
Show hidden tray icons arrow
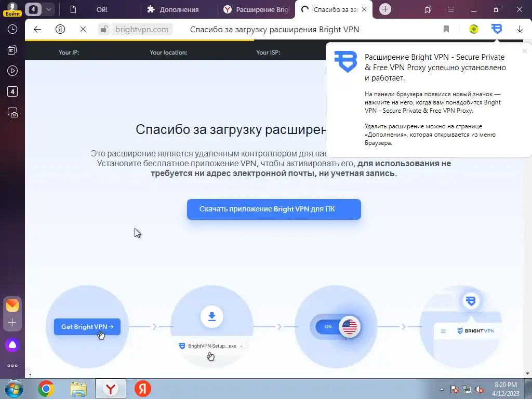point(442,389)
